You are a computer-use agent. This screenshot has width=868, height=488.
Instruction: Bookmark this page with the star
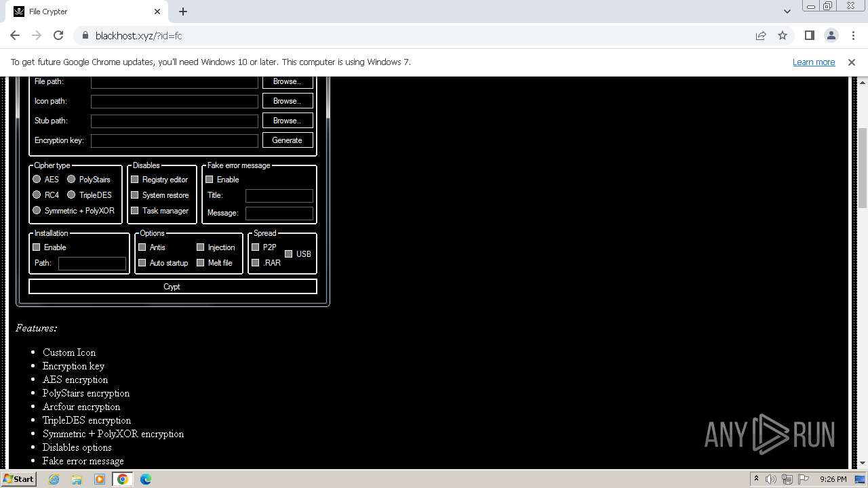(x=783, y=35)
